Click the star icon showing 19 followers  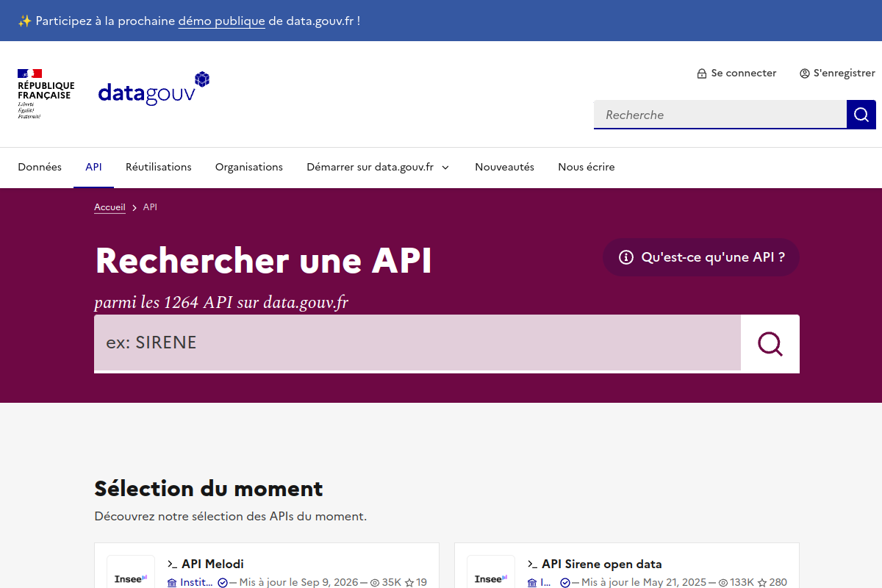[409, 583]
